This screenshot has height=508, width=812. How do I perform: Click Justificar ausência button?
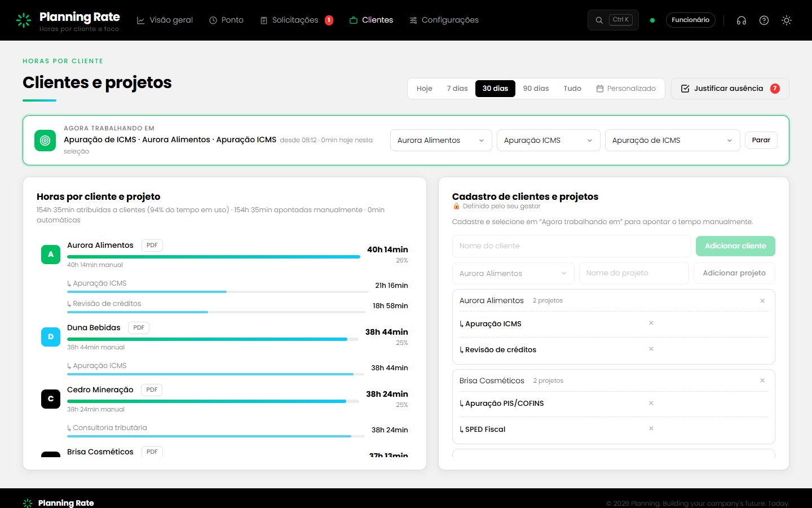tap(730, 89)
